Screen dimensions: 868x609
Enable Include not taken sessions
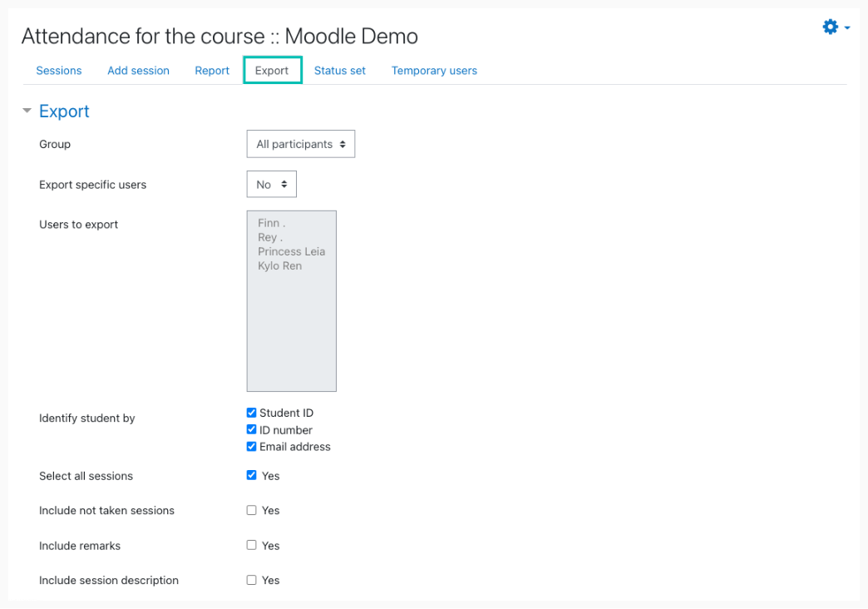pyautogui.click(x=252, y=511)
